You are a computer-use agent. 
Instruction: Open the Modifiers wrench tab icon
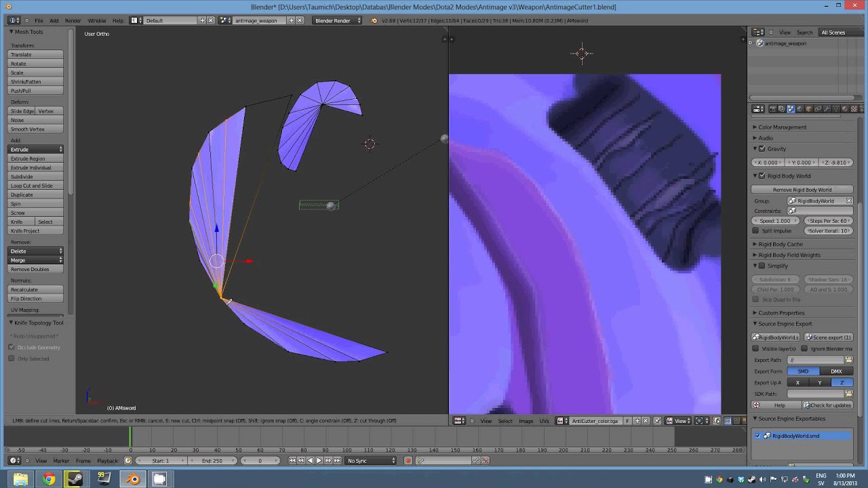point(827,108)
